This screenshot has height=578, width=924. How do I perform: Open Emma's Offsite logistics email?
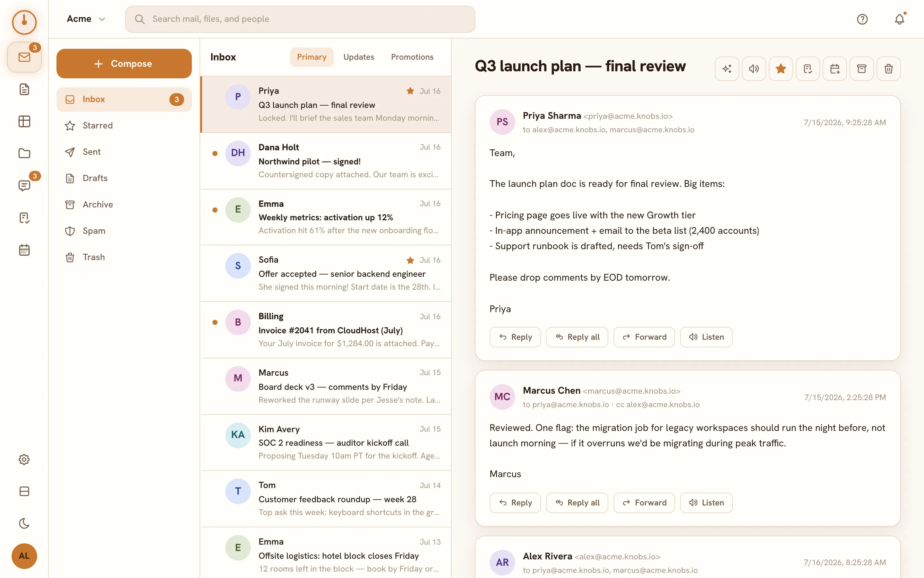pyautogui.click(x=326, y=553)
